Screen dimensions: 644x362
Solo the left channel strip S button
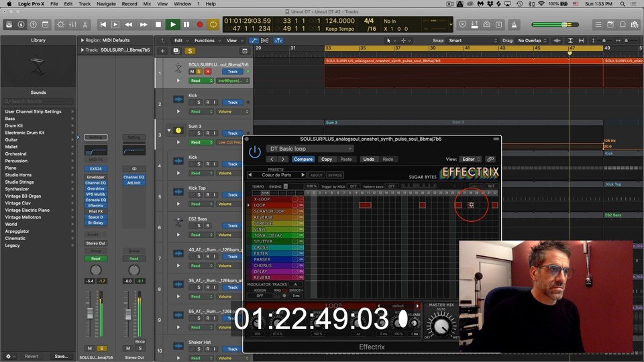101,349
